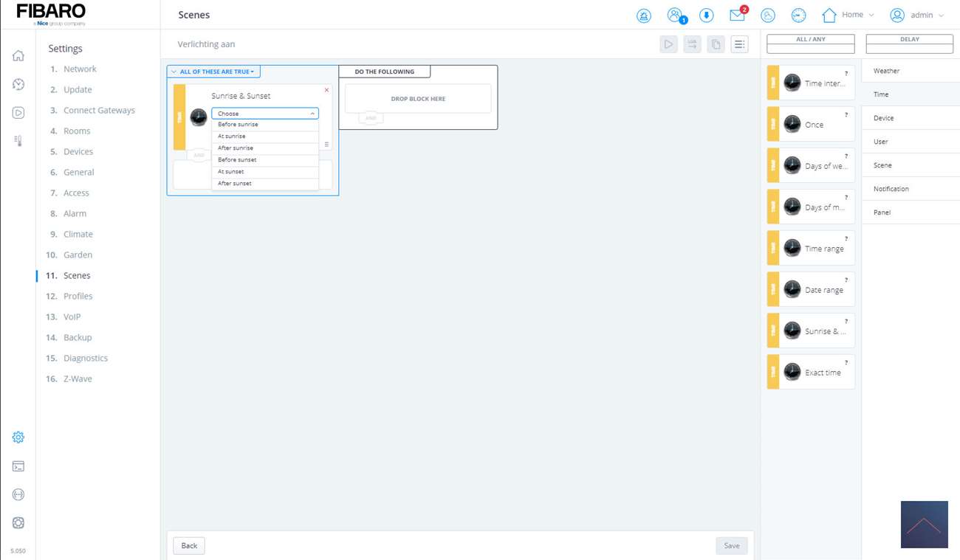Image resolution: width=960 pixels, height=560 pixels.
Task: Open Z-Wave settings in the menu
Action: click(78, 378)
